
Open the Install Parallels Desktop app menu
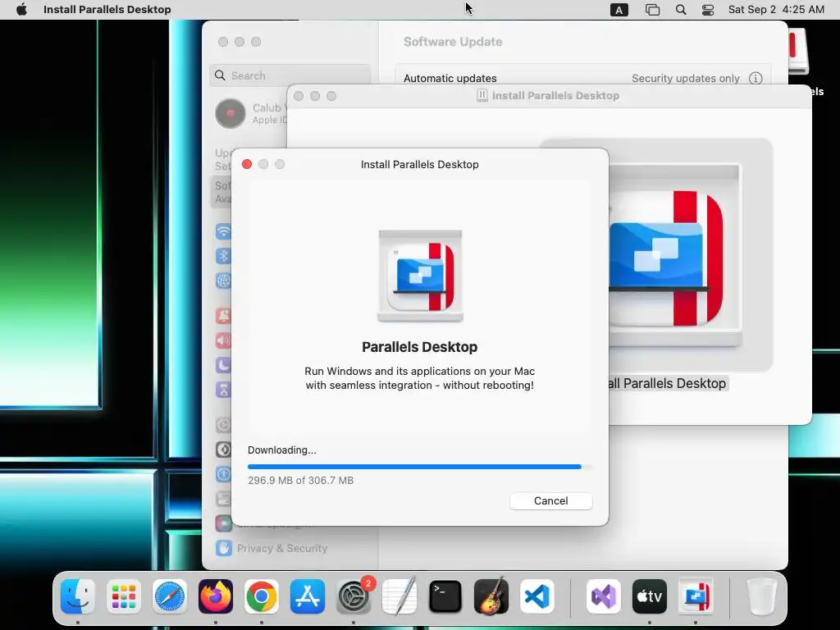coord(107,10)
